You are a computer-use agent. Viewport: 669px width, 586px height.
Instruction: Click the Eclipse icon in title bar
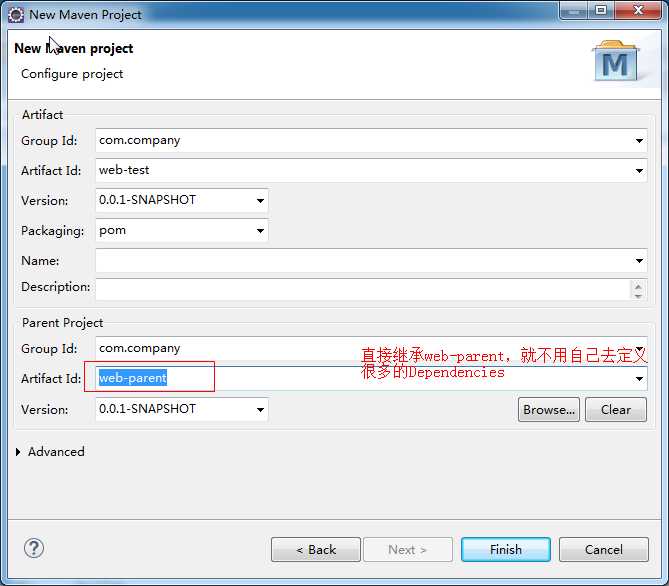point(16,15)
